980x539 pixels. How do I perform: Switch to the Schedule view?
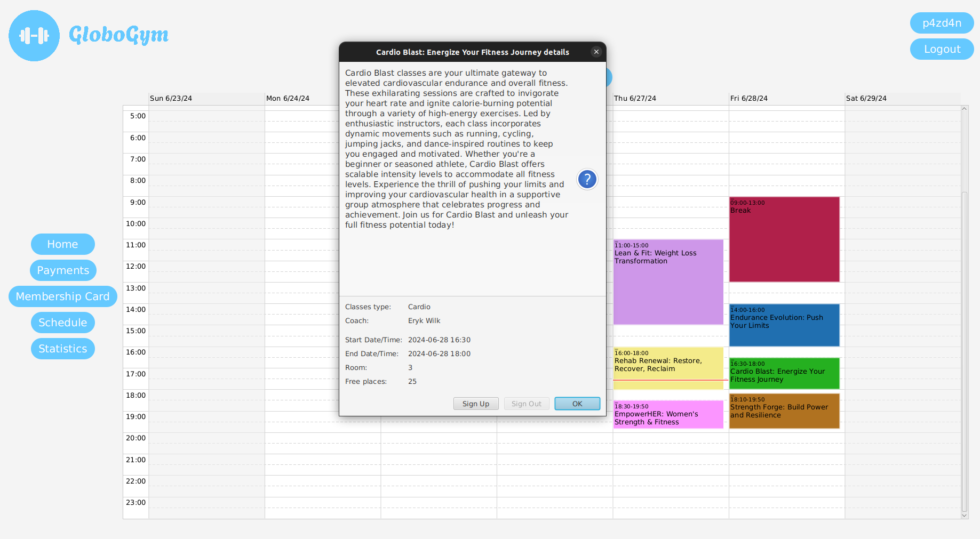pos(62,323)
